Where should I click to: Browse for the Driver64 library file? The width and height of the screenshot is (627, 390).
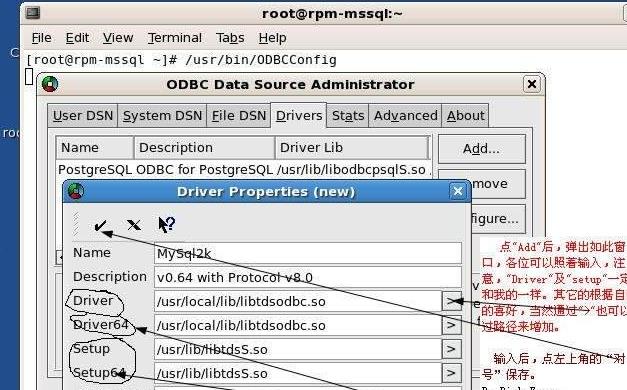click(451, 325)
